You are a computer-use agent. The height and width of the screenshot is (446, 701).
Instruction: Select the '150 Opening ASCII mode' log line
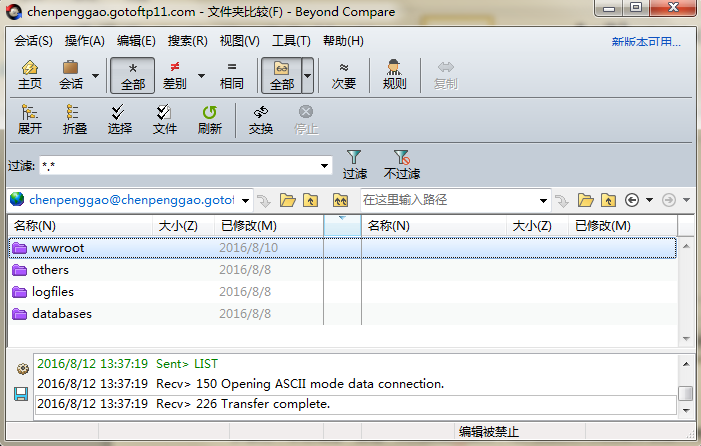[x=355, y=384]
